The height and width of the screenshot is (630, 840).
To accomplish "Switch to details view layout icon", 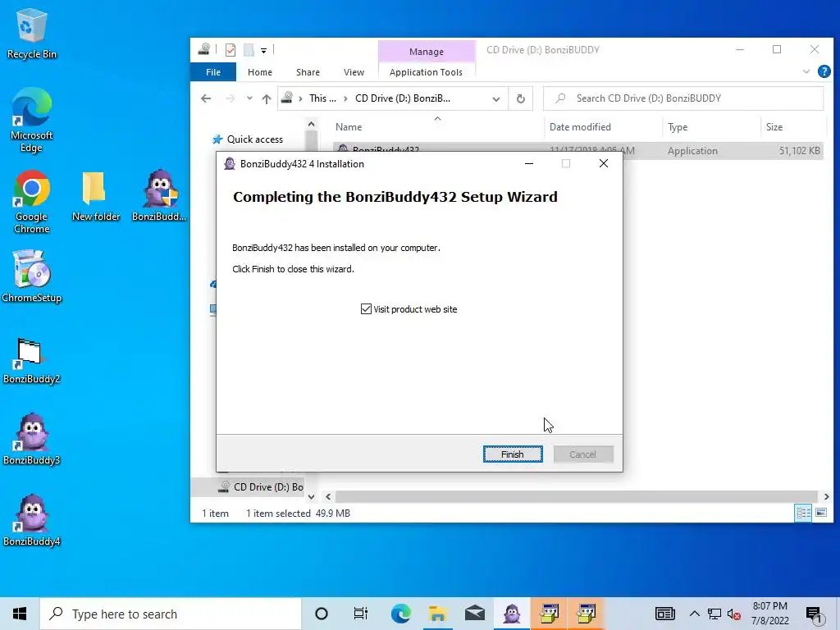I will [803, 513].
